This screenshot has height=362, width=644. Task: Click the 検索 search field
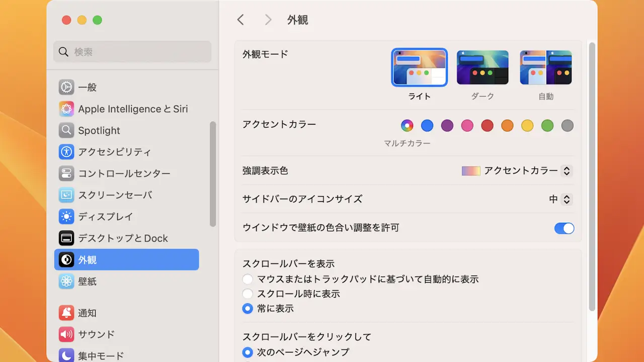(x=132, y=52)
